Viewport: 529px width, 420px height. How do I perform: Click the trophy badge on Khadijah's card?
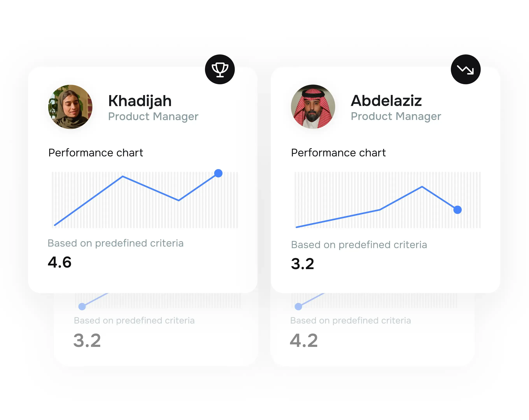pyautogui.click(x=220, y=69)
